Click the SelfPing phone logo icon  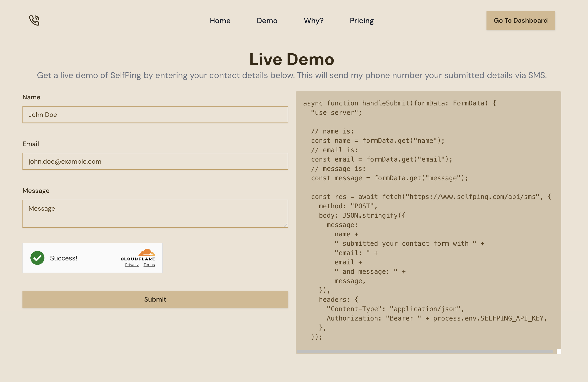point(34,21)
